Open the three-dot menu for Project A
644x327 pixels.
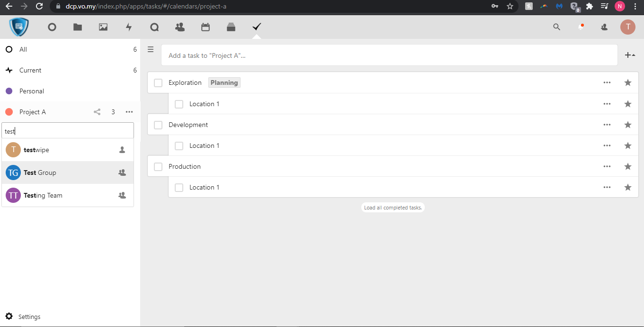tap(129, 112)
